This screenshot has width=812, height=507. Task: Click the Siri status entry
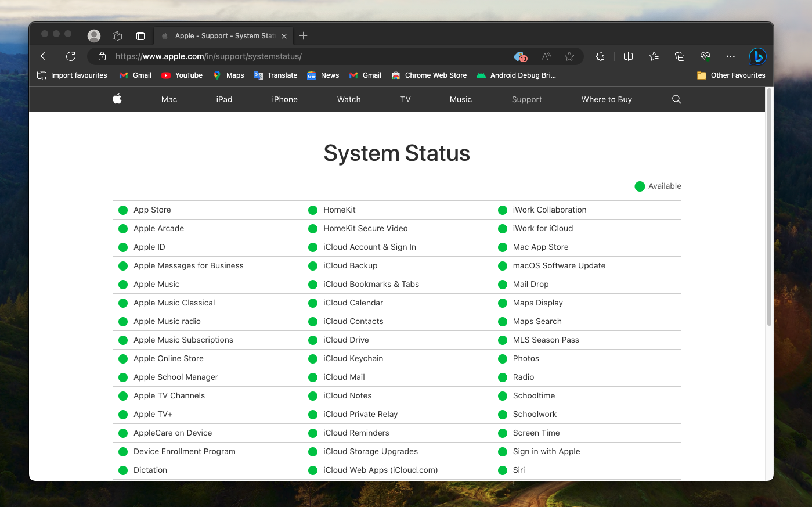pyautogui.click(x=587, y=470)
